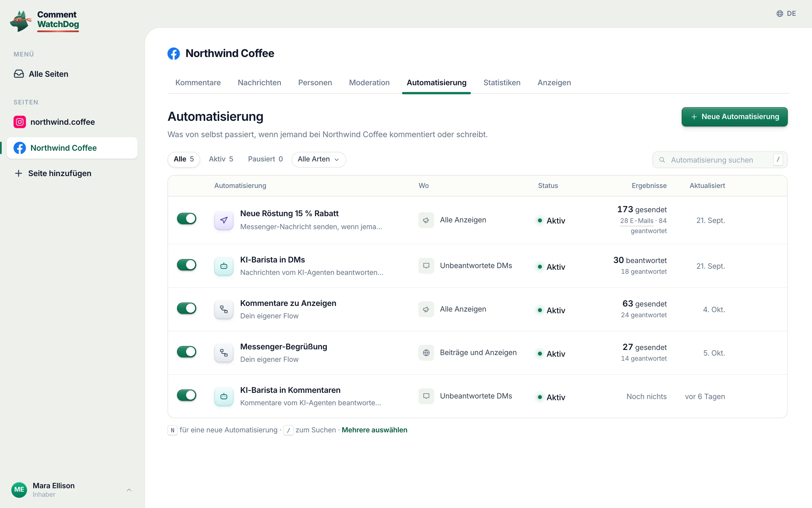Click globe icon next to Beiträge und Anzeigen

tap(426, 353)
